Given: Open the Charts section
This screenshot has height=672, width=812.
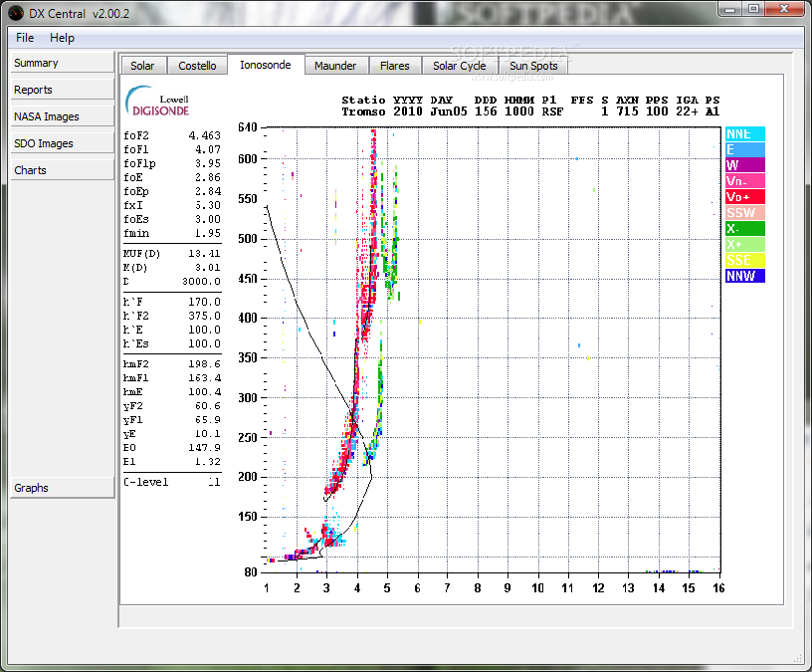Looking at the screenshot, I should (x=62, y=170).
